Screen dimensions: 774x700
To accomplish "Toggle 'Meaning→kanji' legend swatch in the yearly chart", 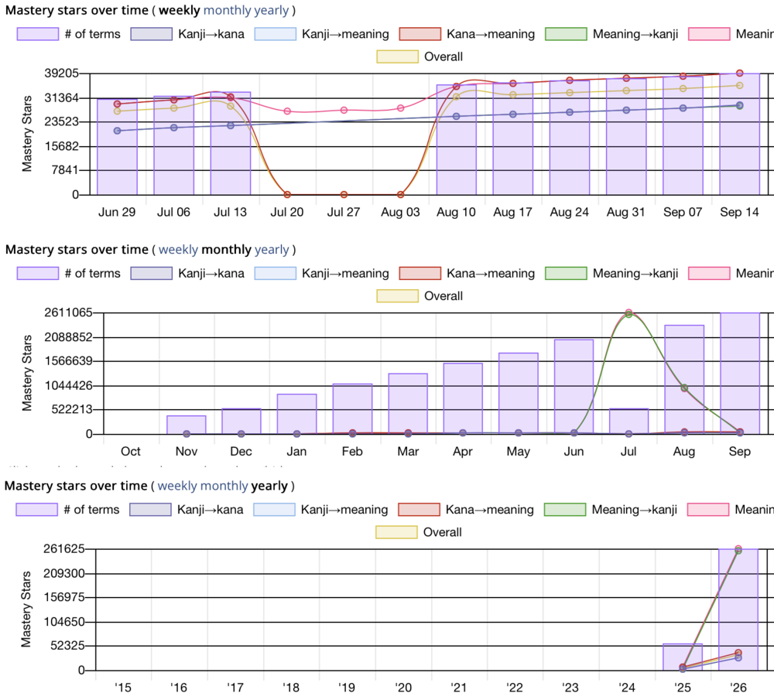I will click(x=565, y=510).
